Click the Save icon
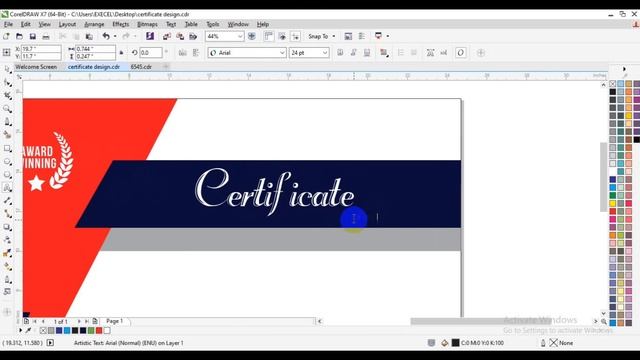The image size is (640, 360). (x=33, y=36)
